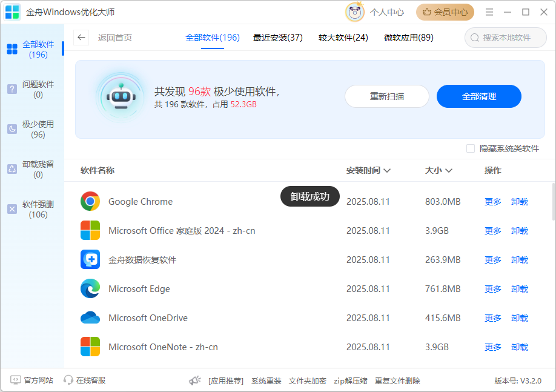Open 重复文件删除 recommendation link
The image size is (556, 392).
coord(397,380)
